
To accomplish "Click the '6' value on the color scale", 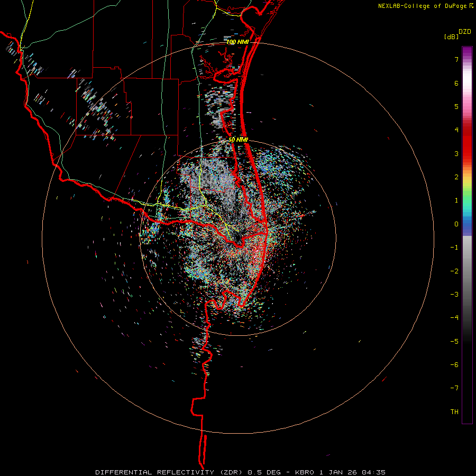I will pyautogui.click(x=456, y=83).
